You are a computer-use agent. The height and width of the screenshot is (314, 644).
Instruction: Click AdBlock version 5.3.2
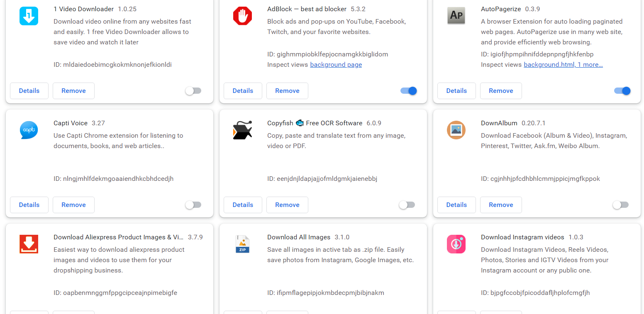[358, 9]
